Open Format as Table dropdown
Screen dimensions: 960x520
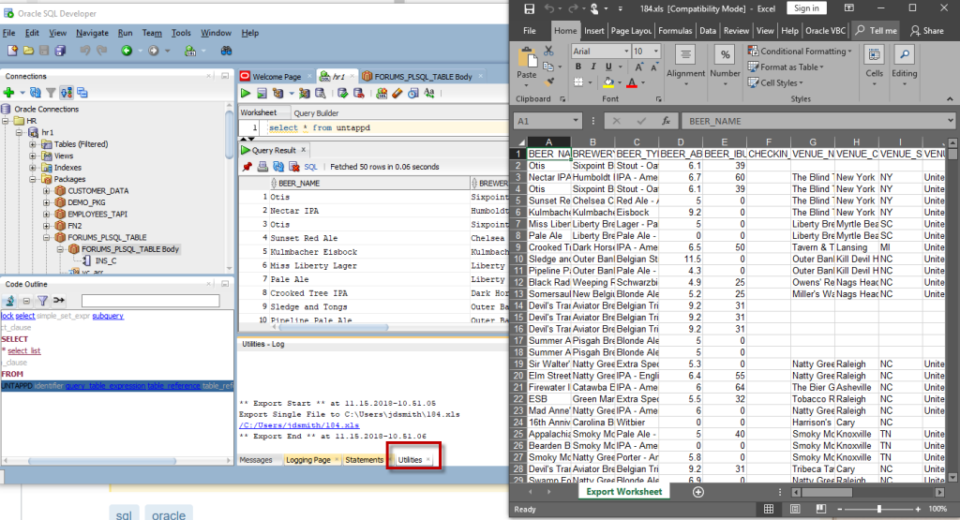coord(786,67)
